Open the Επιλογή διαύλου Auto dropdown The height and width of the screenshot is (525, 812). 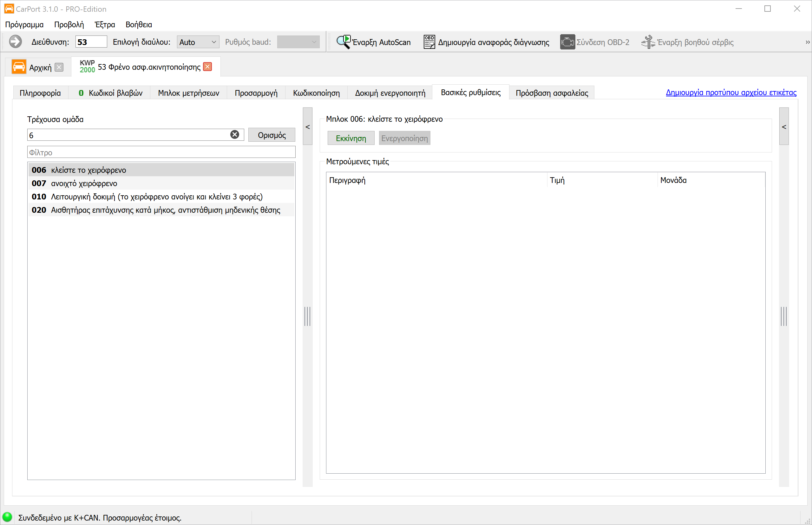tap(198, 42)
